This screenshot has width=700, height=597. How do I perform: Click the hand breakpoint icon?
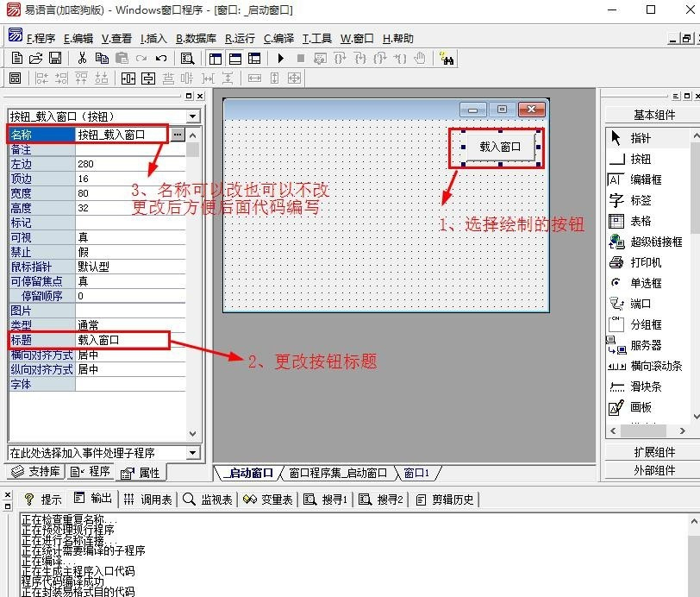point(420,58)
